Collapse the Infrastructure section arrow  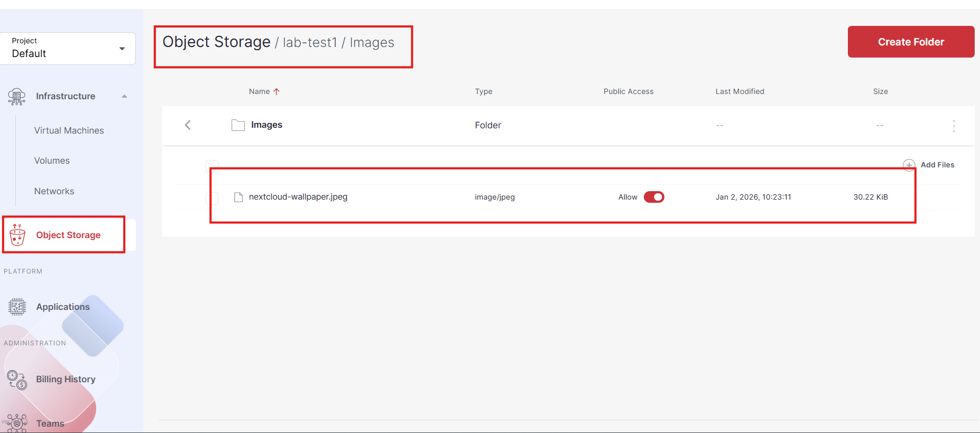tap(124, 96)
